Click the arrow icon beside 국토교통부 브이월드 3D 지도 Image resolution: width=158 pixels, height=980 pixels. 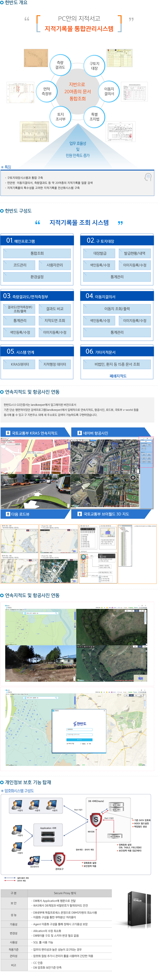pos(80,514)
